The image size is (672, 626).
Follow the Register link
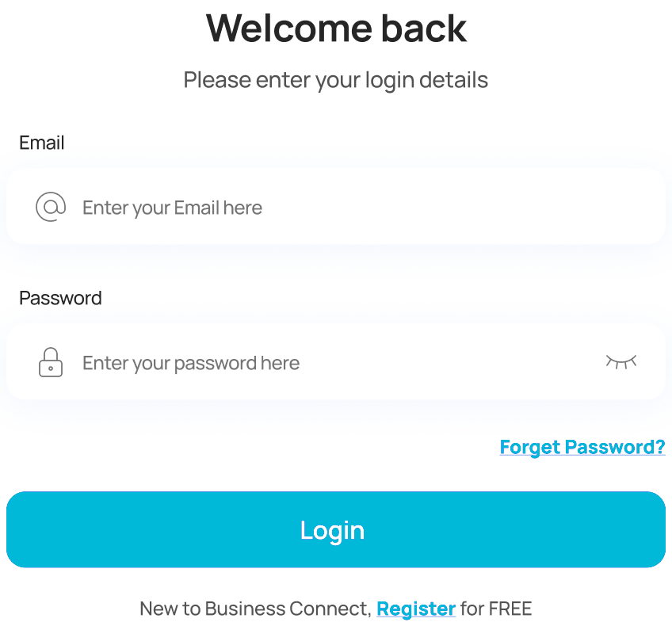[416, 609]
